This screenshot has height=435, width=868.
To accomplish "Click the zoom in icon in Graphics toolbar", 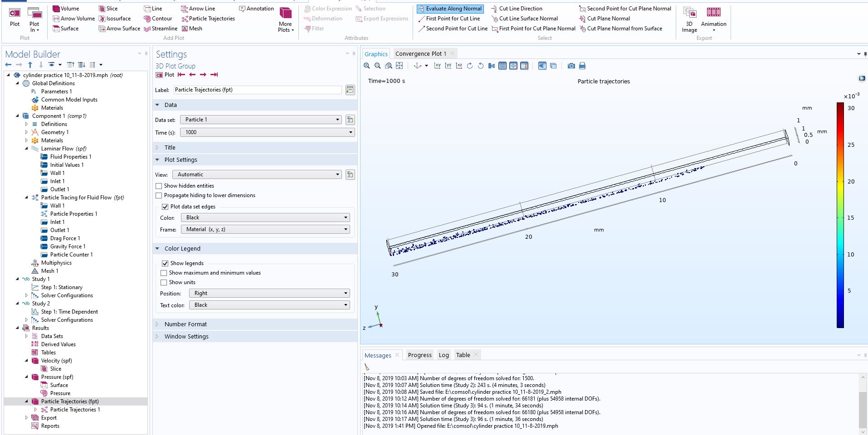I will tap(366, 66).
